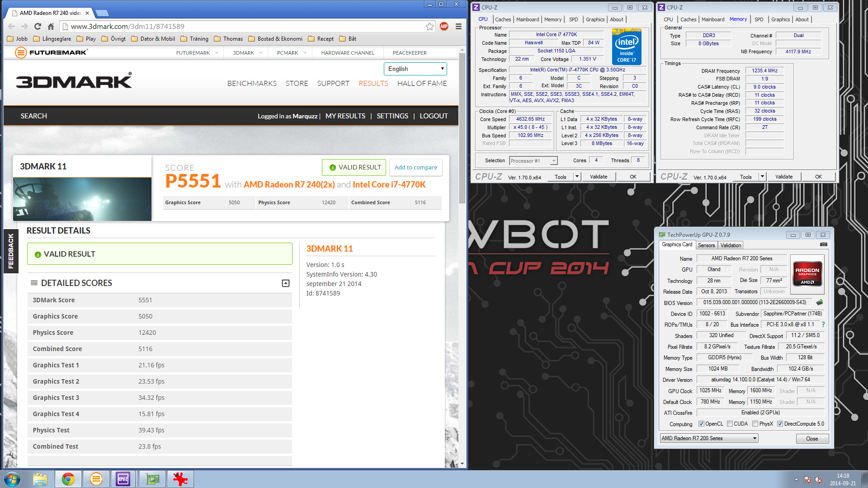Click the GPU-Z Close button
This screenshot has height=488, width=868.
click(812, 439)
